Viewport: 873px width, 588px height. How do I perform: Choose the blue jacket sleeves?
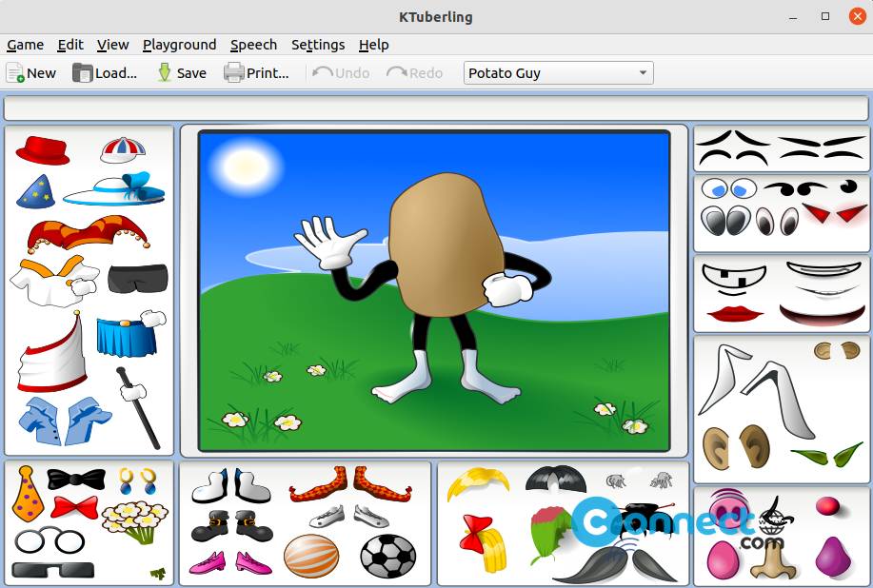[x=65, y=420]
